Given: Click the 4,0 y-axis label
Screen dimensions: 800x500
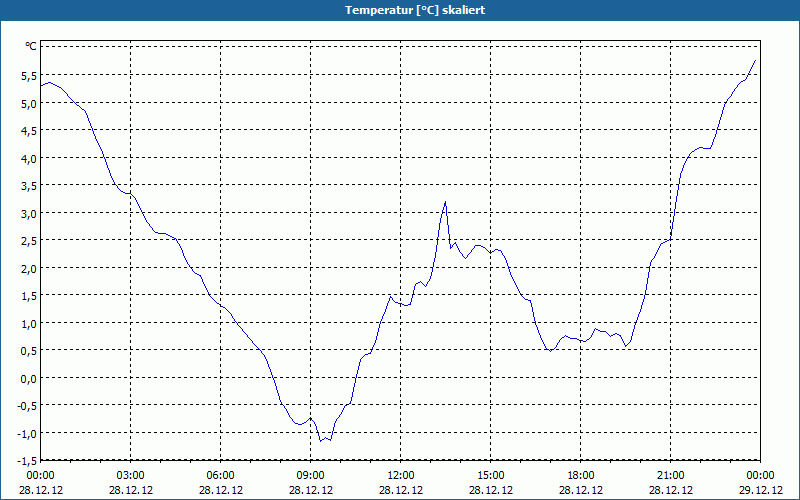Looking at the screenshot, I should 29,158.
